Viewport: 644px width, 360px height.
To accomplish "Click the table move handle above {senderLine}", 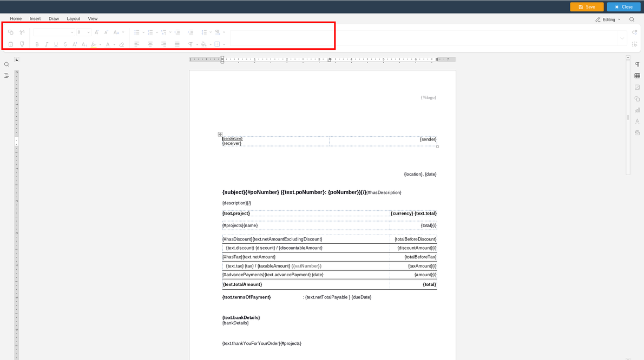I will pos(220,134).
